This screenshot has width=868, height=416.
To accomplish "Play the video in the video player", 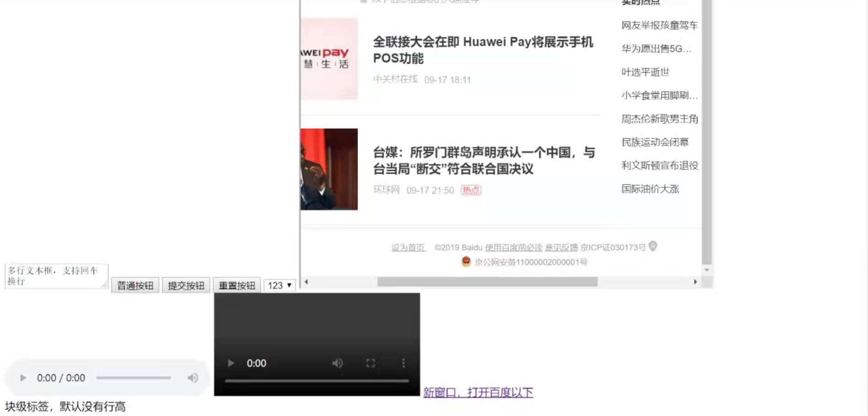I will [231, 363].
